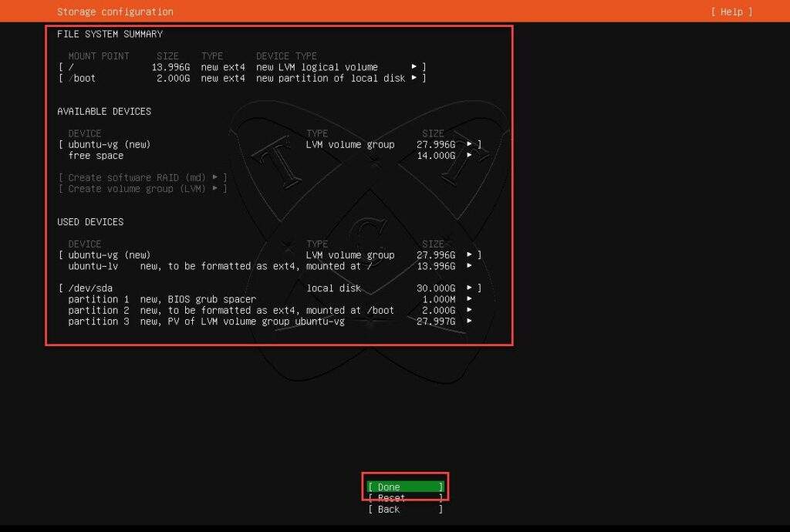
Task: Select the /boot mount point entry
Action: coord(242,78)
